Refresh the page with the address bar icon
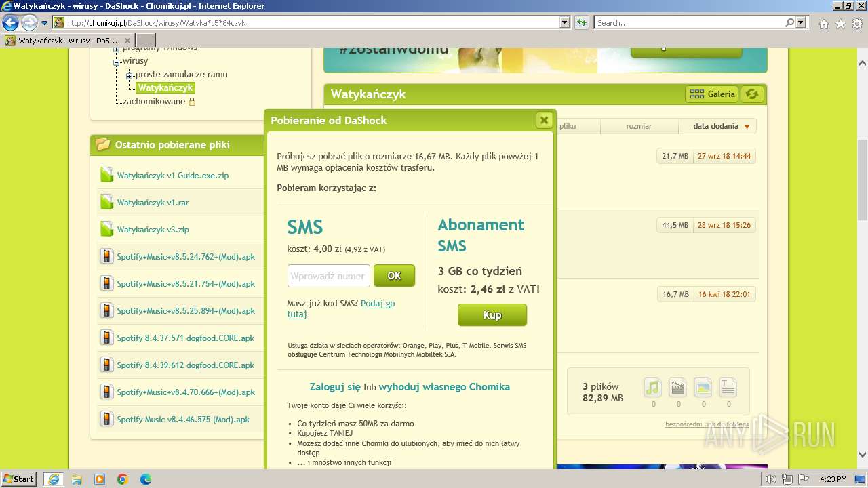This screenshot has width=868, height=488. (581, 22)
